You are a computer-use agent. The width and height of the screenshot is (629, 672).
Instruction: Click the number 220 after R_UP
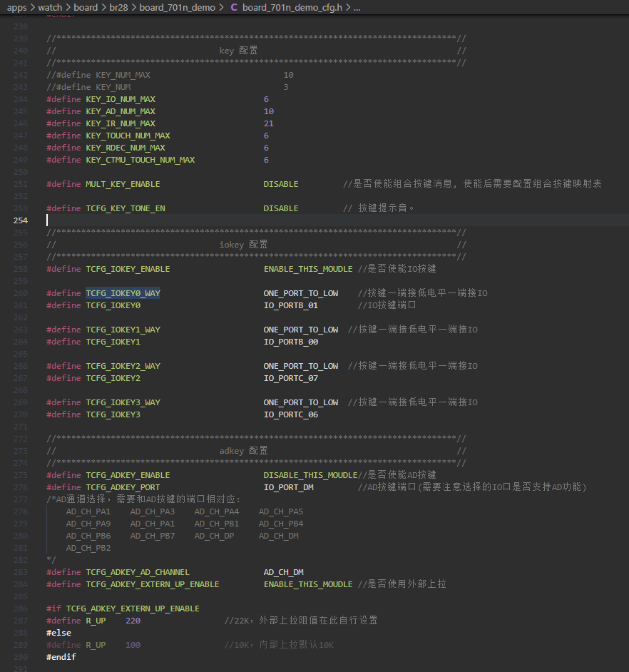pyautogui.click(x=133, y=621)
